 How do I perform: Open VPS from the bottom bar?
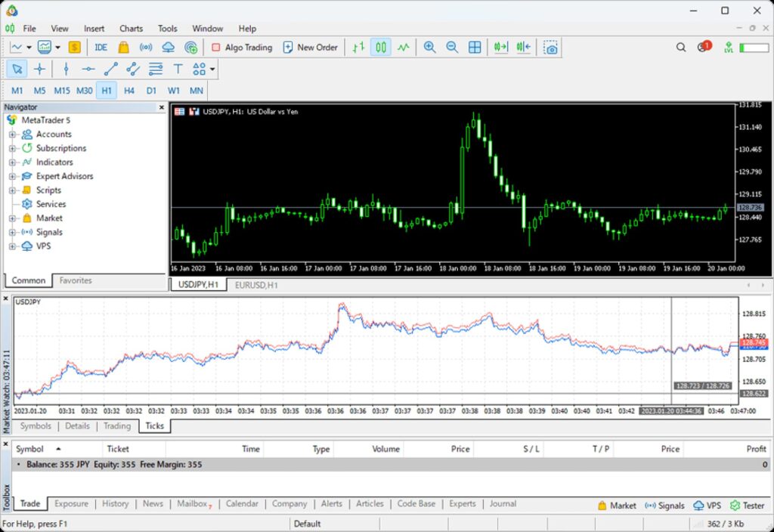(x=707, y=506)
